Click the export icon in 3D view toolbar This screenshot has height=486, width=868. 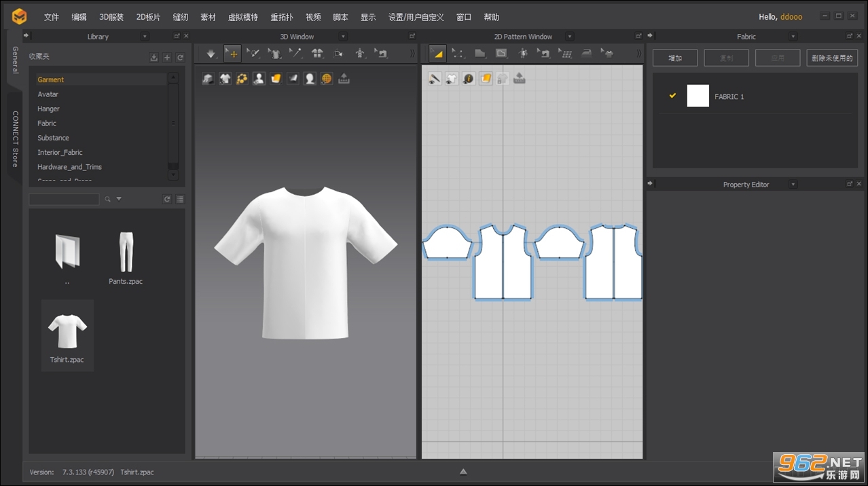(344, 79)
